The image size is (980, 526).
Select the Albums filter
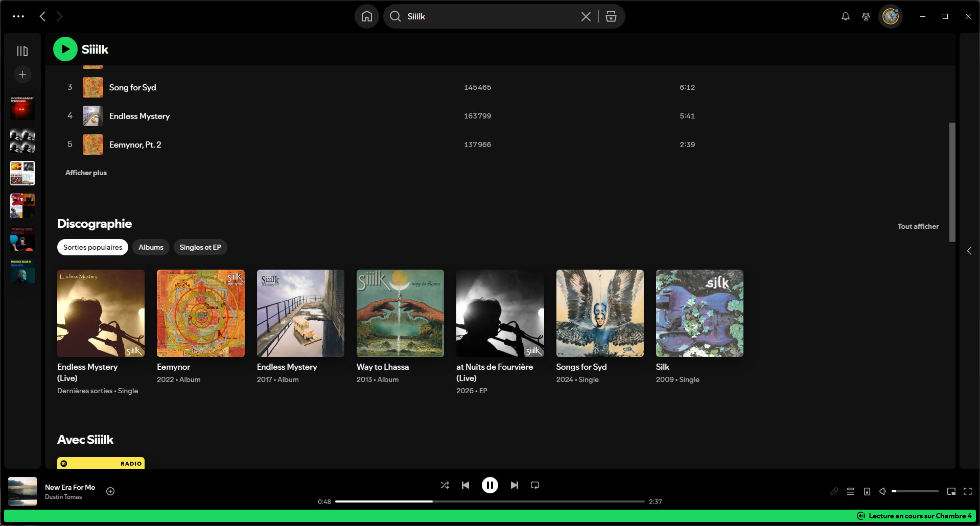(151, 247)
